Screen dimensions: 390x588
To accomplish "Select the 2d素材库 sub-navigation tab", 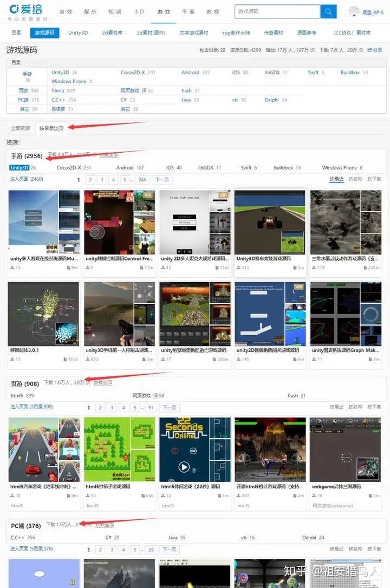I will pyautogui.click(x=112, y=32).
